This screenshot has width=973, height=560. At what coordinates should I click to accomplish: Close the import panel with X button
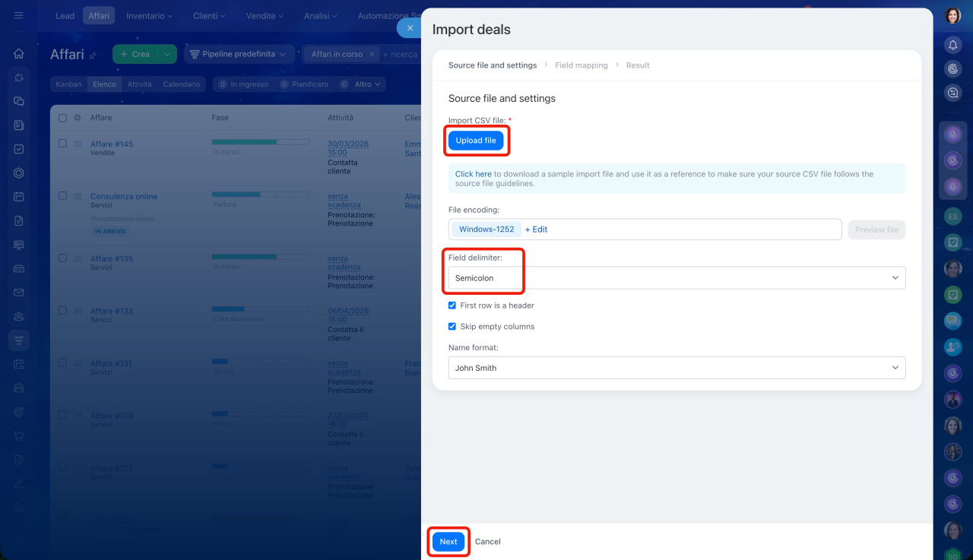(410, 28)
